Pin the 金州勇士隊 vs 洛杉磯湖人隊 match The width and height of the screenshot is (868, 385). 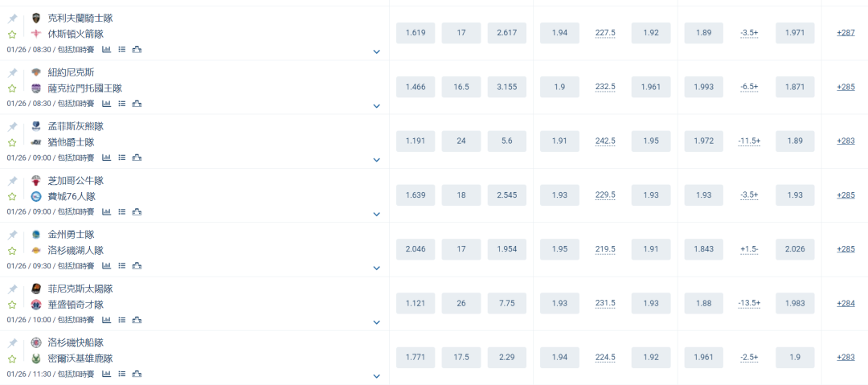(12, 235)
